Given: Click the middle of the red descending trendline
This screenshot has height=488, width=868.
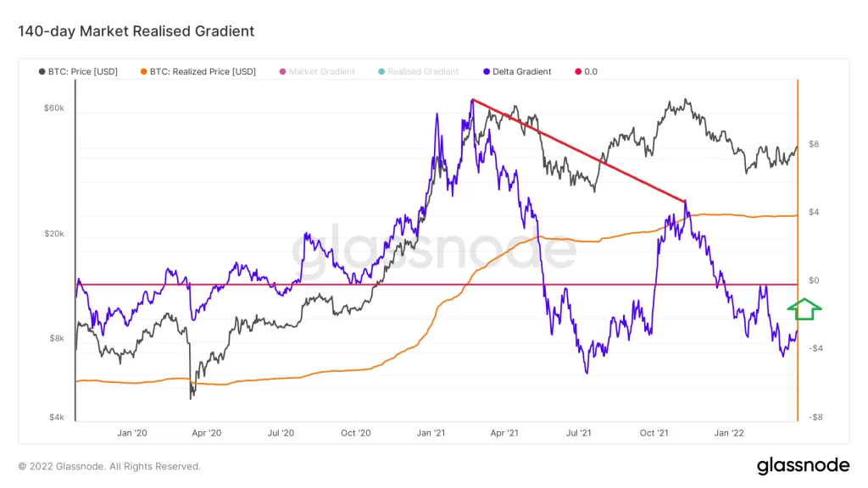Looking at the screenshot, I should pos(578,150).
